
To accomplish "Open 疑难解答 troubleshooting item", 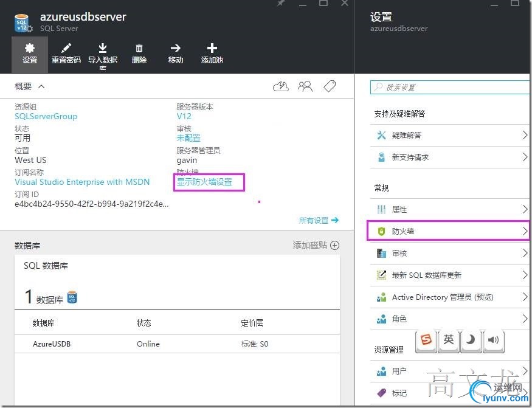I will 449,136.
